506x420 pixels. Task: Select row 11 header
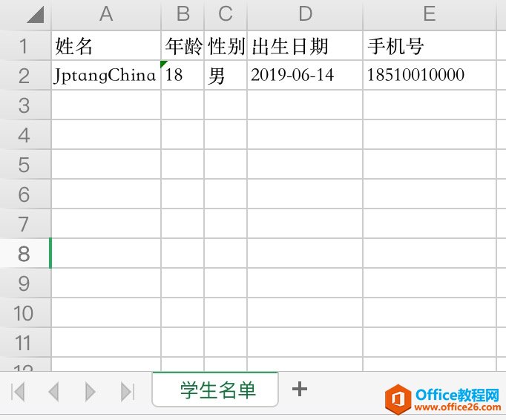pyautogui.click(x=25, y=343)
